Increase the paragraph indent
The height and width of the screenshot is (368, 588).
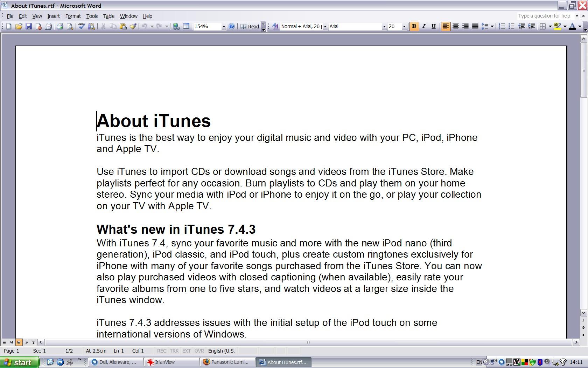tap(531, 26)
